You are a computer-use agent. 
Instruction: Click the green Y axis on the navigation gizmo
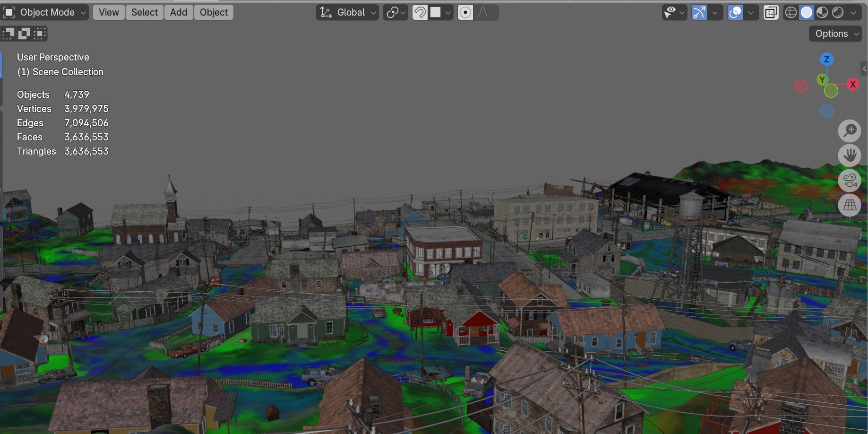click(x=822, y=79)
